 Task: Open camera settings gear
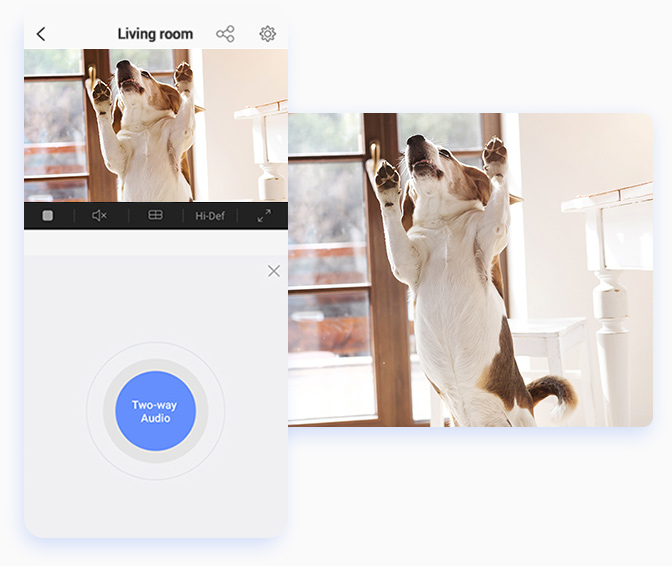click(x=267, y=34)
